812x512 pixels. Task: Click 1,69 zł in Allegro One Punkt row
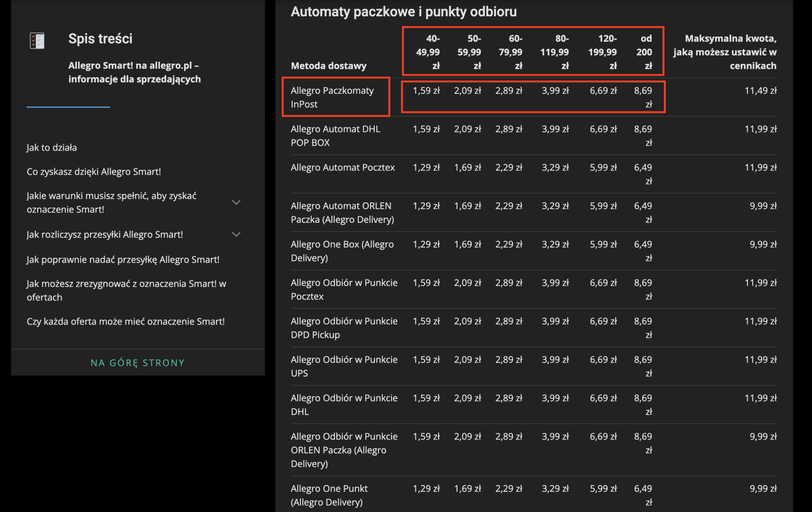[467, 488]
